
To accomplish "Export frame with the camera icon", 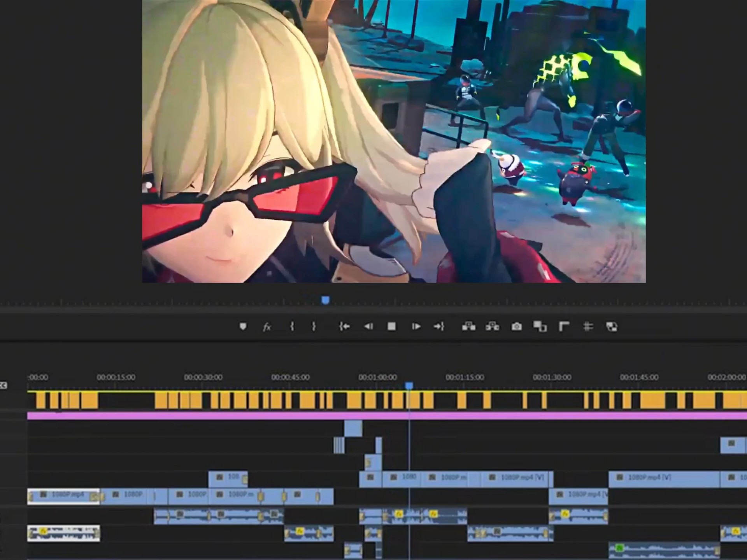I will point(517,326).
